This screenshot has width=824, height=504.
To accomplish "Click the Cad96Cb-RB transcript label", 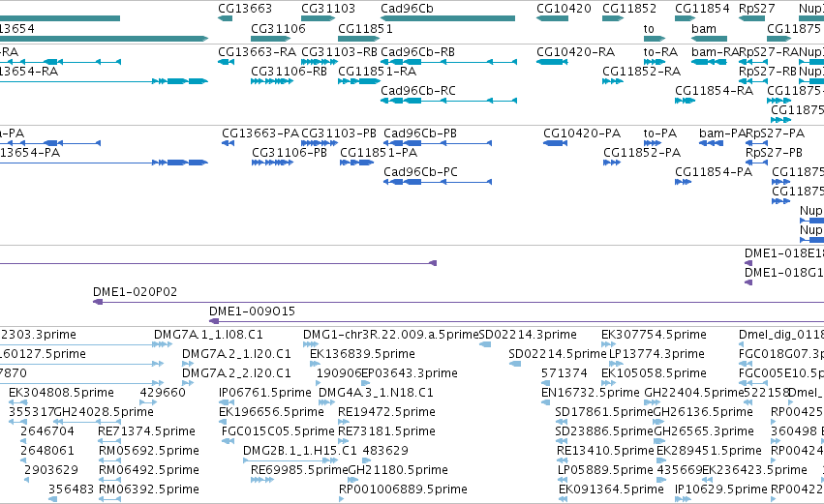I will point(417,52).
